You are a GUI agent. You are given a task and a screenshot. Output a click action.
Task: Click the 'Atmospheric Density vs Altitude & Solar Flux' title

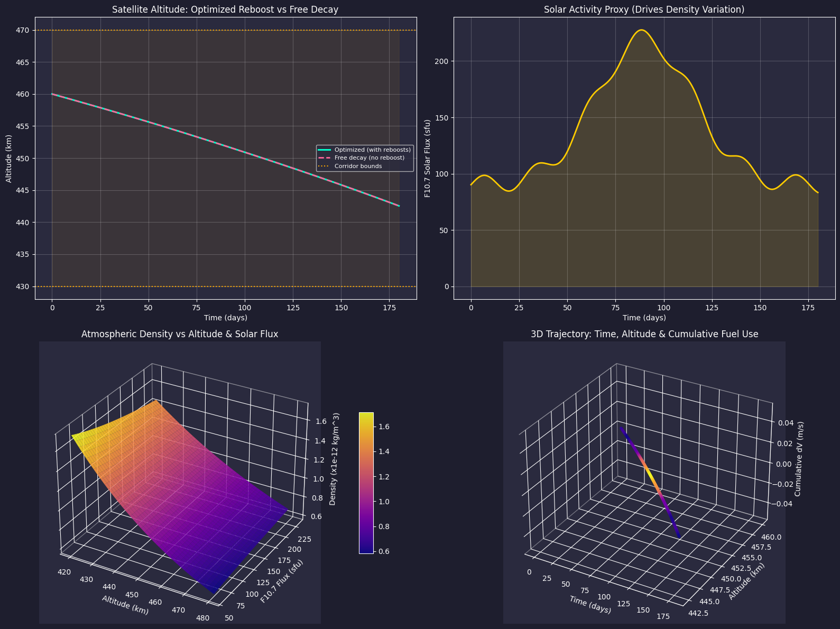[180, 334]
